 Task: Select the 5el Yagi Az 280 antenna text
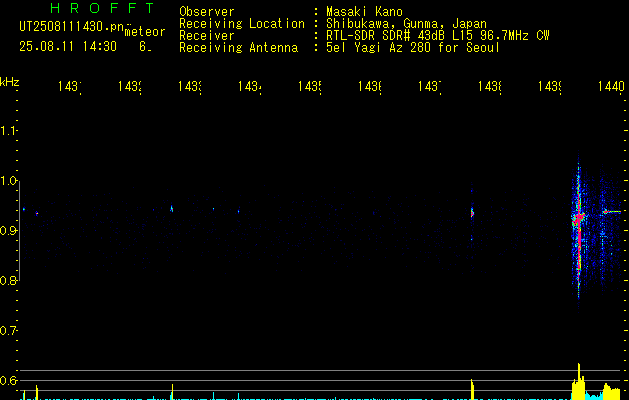(413, 48)
